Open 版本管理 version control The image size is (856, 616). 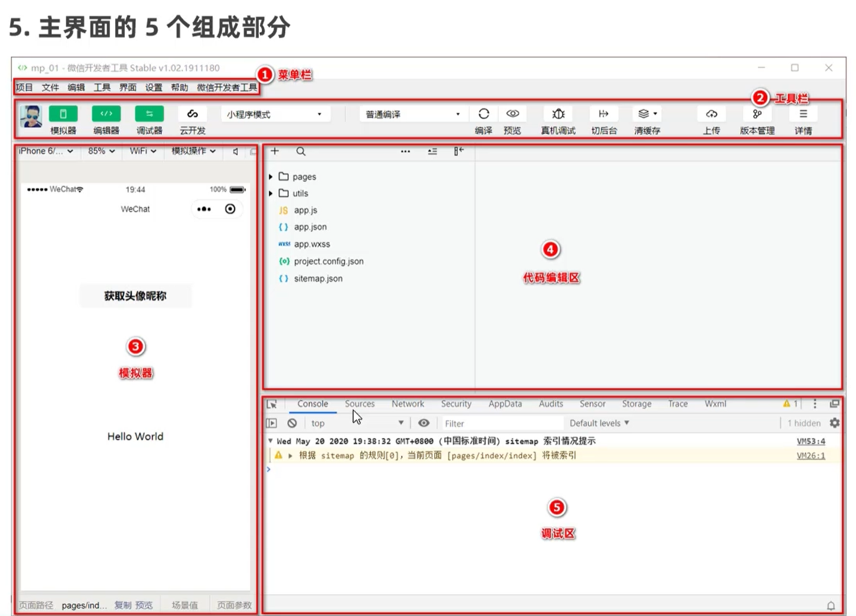[757, 114]
